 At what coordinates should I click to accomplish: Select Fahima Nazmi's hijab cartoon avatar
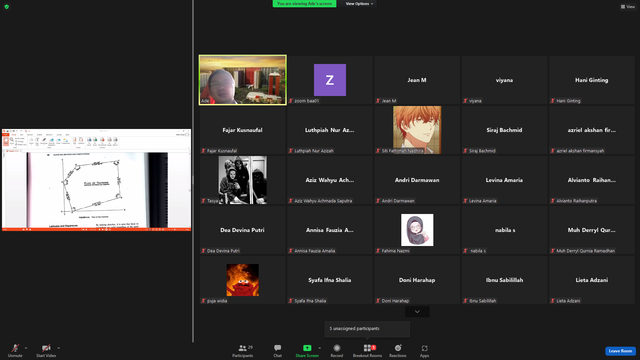tap(417, 230)
